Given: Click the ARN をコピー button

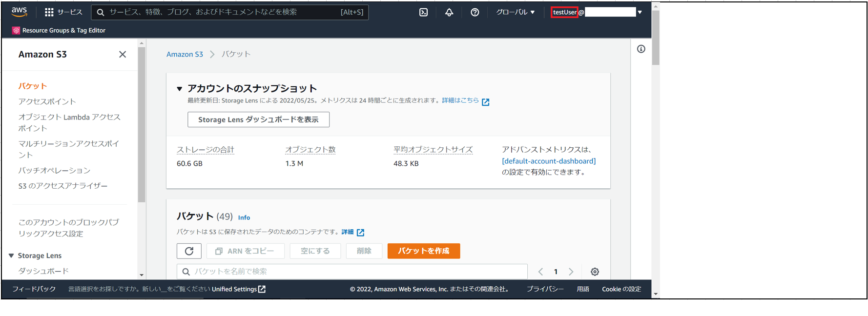Looking at the screenshot, I should tap(246, 251).
